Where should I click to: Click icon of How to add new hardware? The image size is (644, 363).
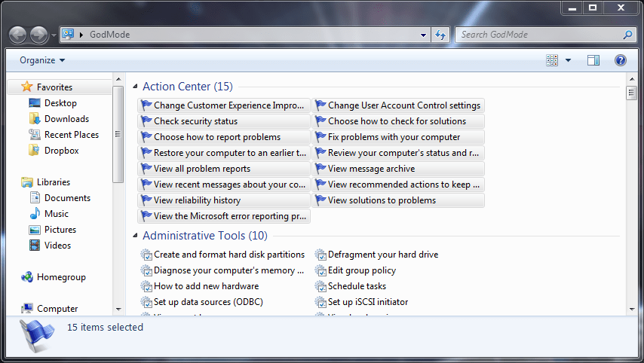[x=146, y=286]
